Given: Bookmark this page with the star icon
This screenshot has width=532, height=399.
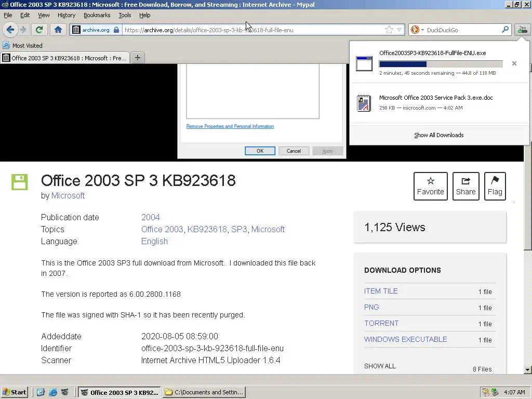Looking at the screenshot, I should 389,30.
